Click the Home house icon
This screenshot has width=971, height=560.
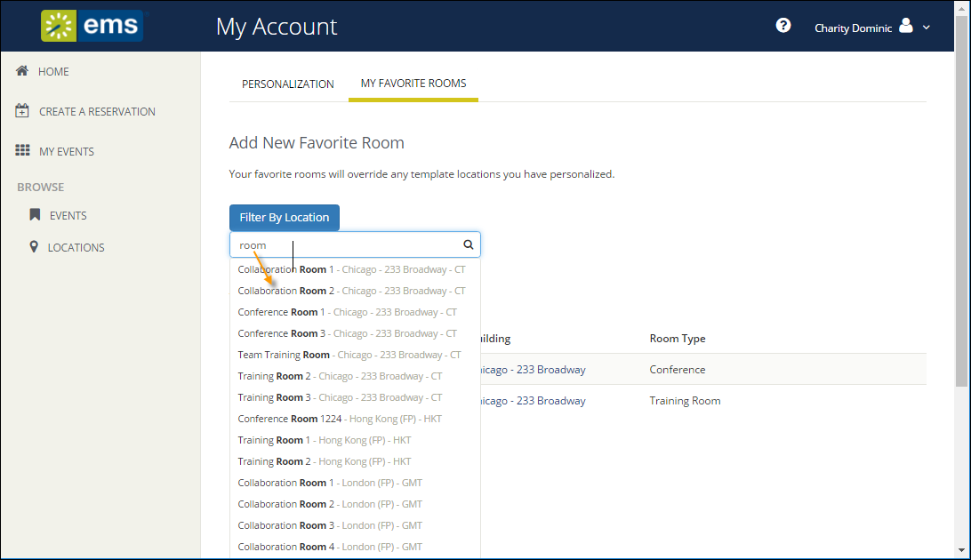[x=23, y=71]
